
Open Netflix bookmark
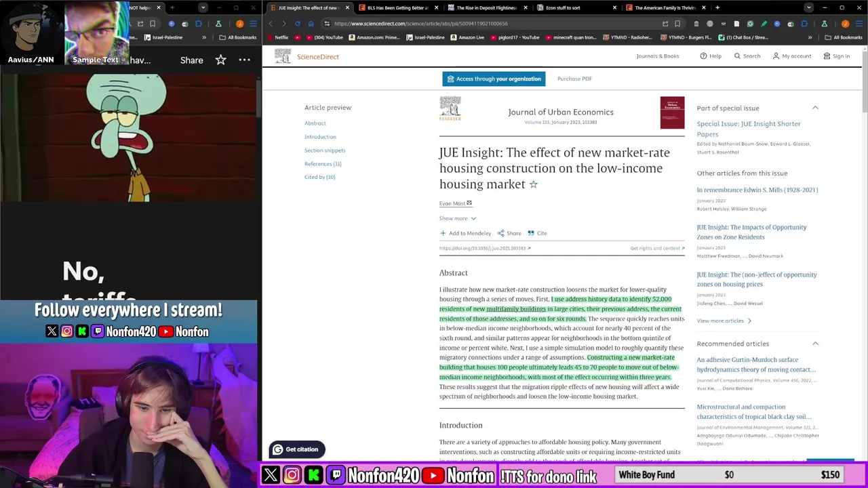coord(277,37)
